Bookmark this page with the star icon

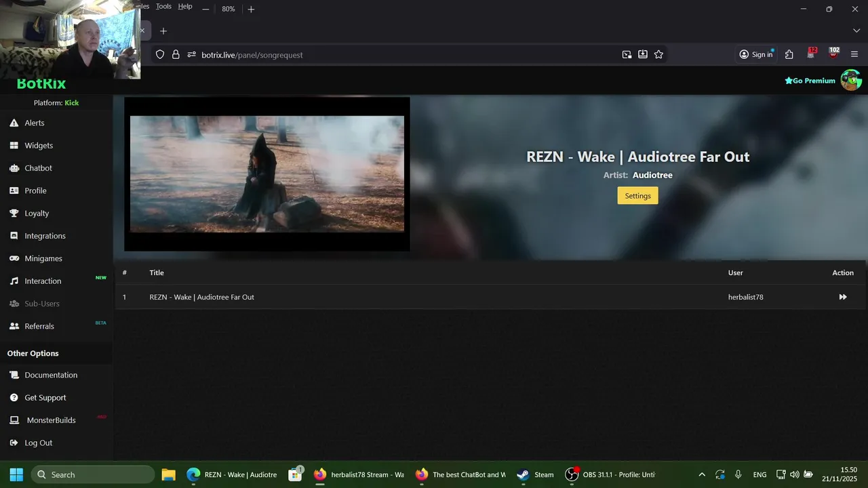[x=658, y=55]
